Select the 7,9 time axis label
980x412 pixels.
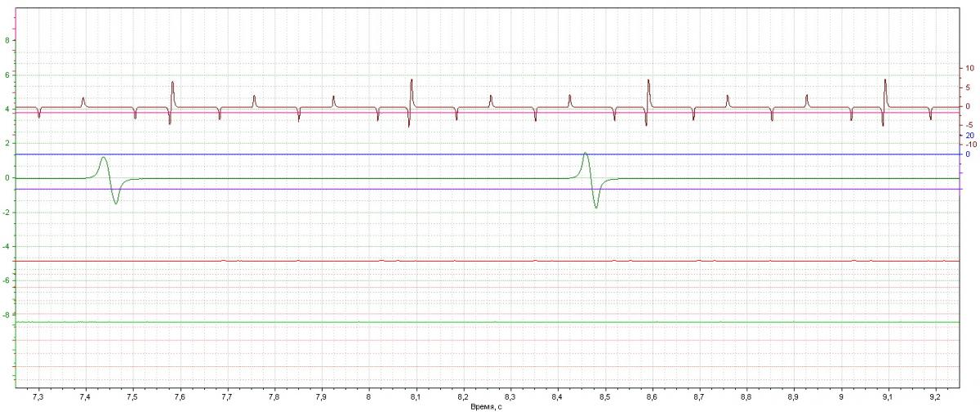[322, 396]
